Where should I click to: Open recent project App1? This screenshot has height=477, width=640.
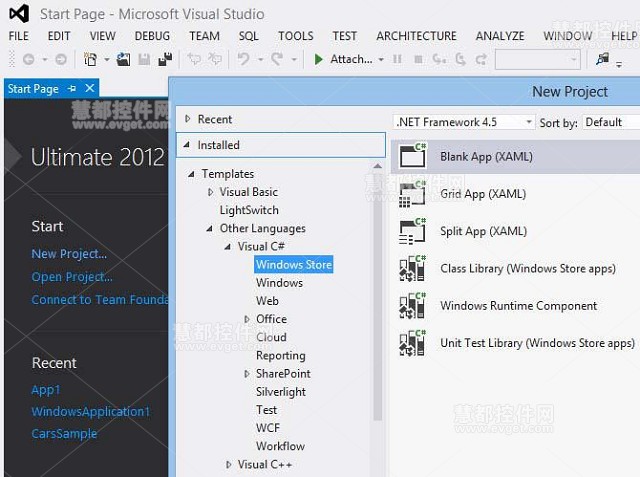(x=46, y=390)
